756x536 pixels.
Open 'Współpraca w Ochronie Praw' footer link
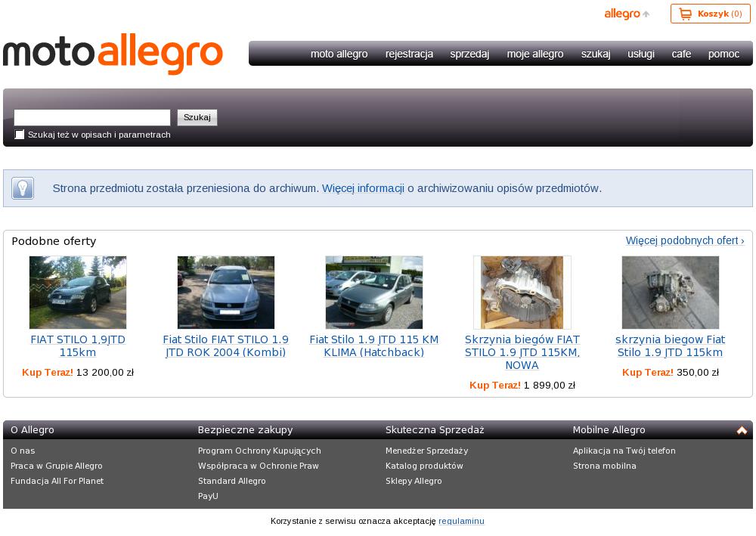click(x=259, y=466)
